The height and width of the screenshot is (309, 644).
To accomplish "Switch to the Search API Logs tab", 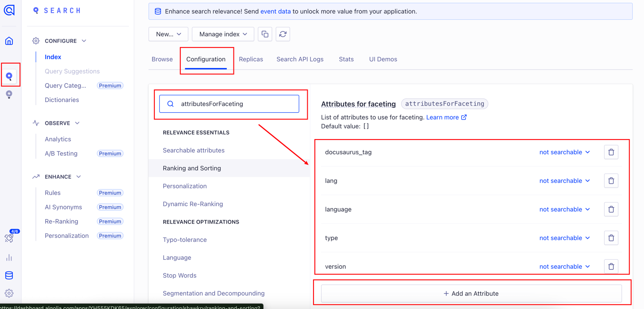I will (300, 59).
